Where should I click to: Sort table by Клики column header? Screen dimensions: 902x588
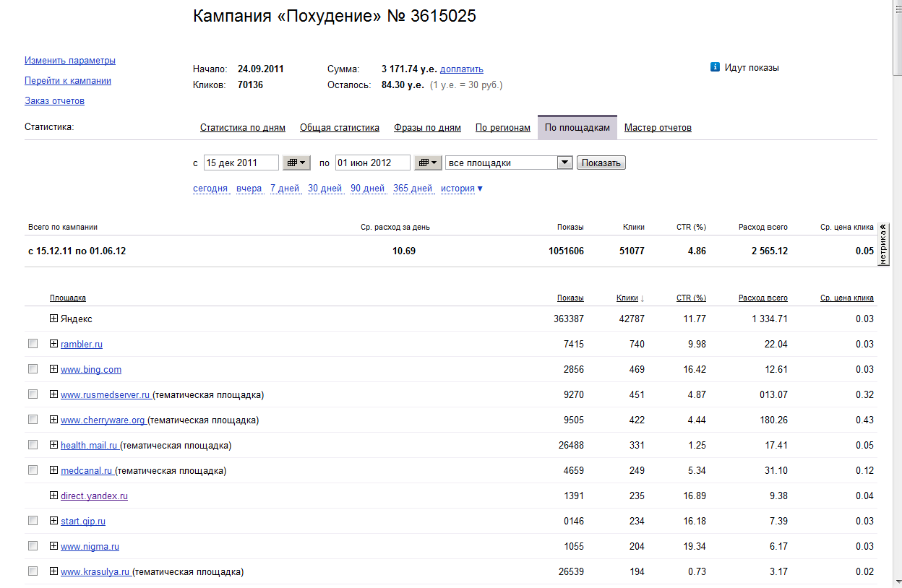pyautogui.click(x=627, y=298)
